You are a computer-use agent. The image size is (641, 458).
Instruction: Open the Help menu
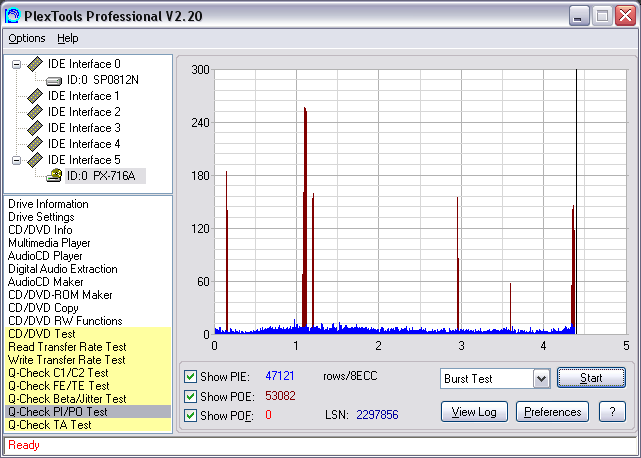[x=67, y=38]
